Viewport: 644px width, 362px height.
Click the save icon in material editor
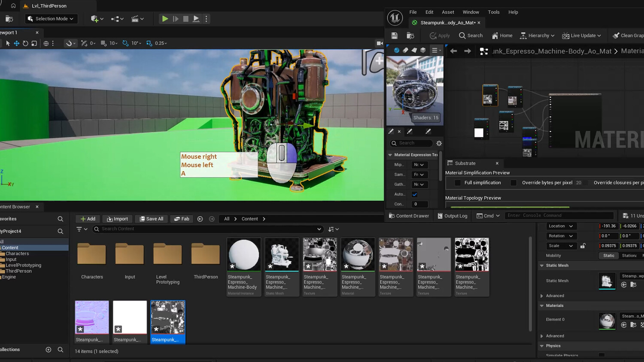tap(395, 36)
